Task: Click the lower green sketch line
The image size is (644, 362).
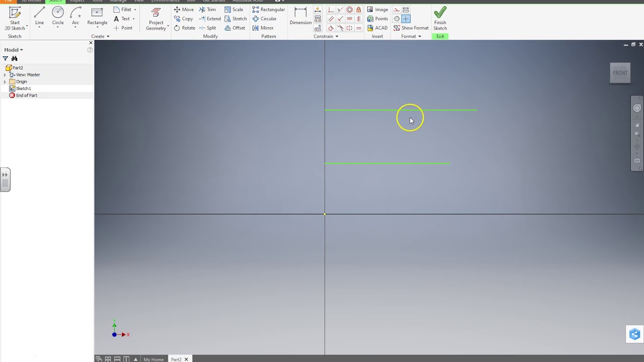Action: 387,163
